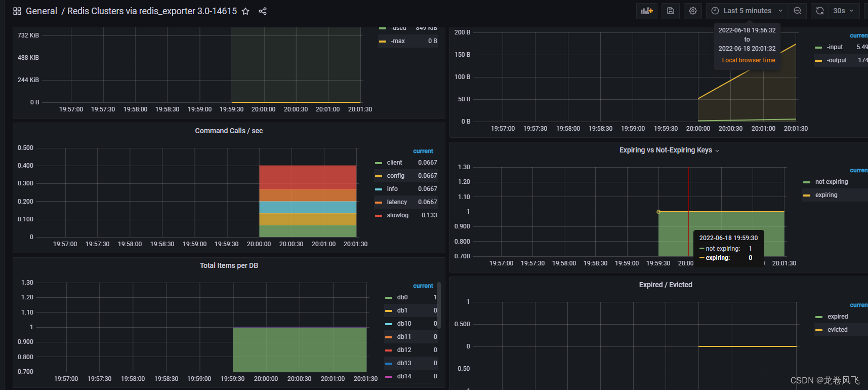868x390 pixels.
Task: Toggle expired series in legend
Action: [x=838, y=317]
